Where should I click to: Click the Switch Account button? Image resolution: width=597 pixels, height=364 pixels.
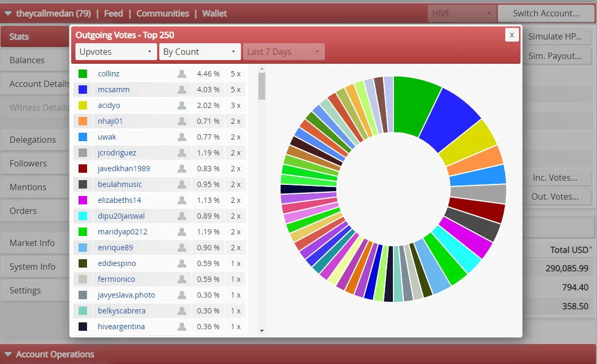click(x=546, y=13)
